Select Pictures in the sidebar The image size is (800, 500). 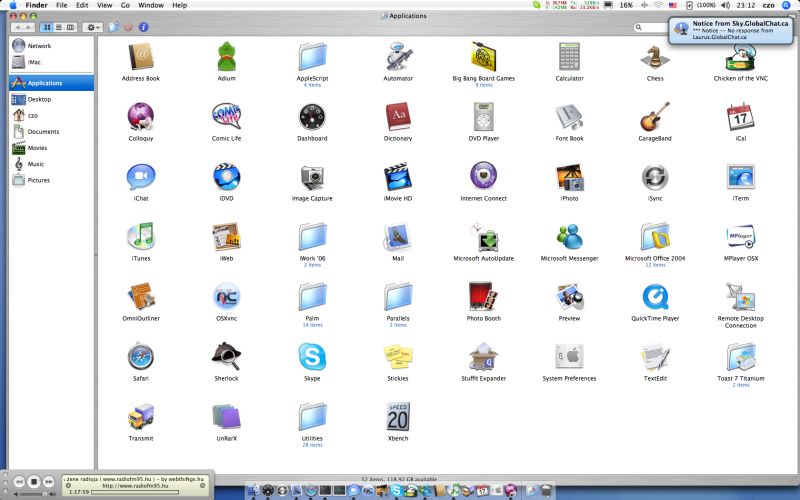point(52,180)
